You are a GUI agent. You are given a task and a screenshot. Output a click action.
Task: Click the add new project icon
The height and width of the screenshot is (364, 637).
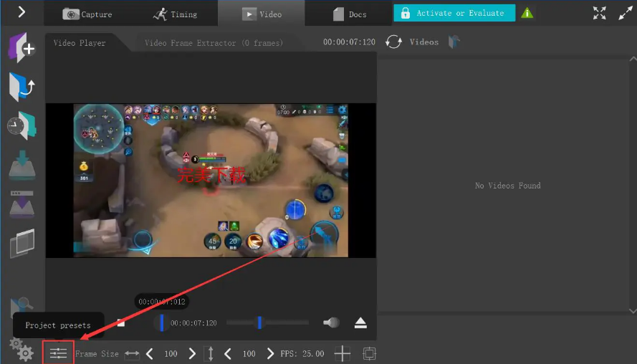tap(21, 47)
